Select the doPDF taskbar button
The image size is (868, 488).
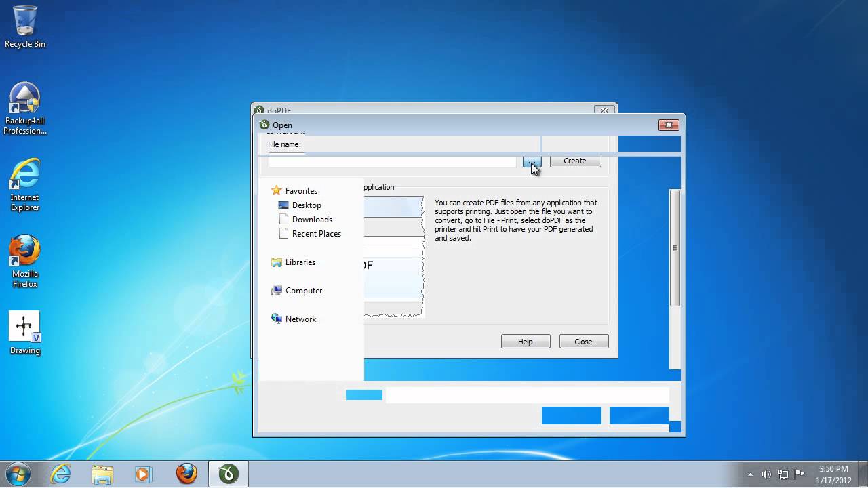click(x=229, y=474)
